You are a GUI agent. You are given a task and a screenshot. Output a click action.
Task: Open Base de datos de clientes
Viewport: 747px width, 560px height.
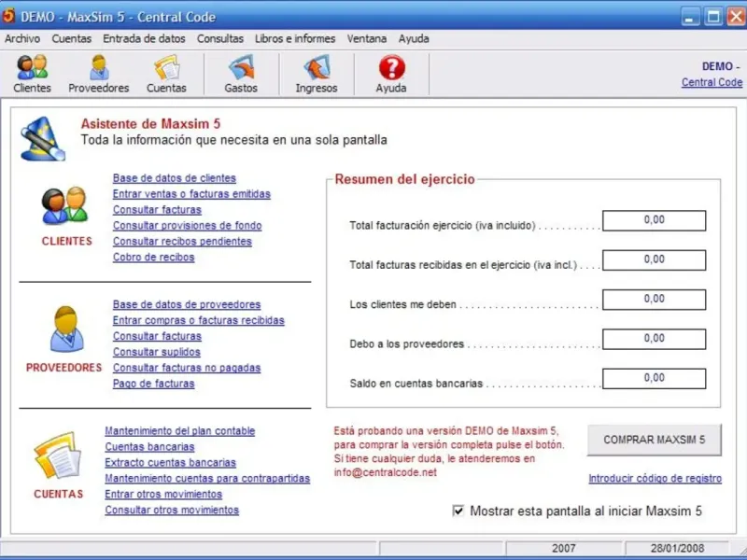(x=175, y=178)
